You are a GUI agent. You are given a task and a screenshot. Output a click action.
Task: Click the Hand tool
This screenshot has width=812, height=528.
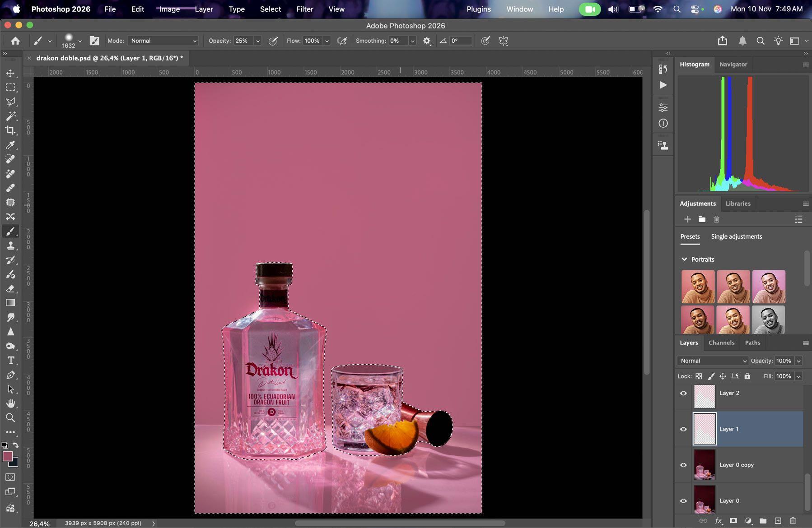[10, 403]
